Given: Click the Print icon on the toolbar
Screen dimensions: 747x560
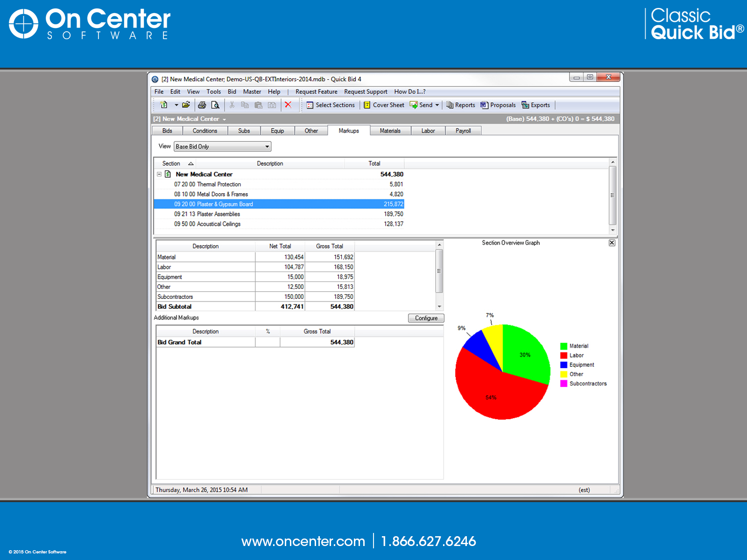Looking at the screenshot, I should [x=202, y=105].
